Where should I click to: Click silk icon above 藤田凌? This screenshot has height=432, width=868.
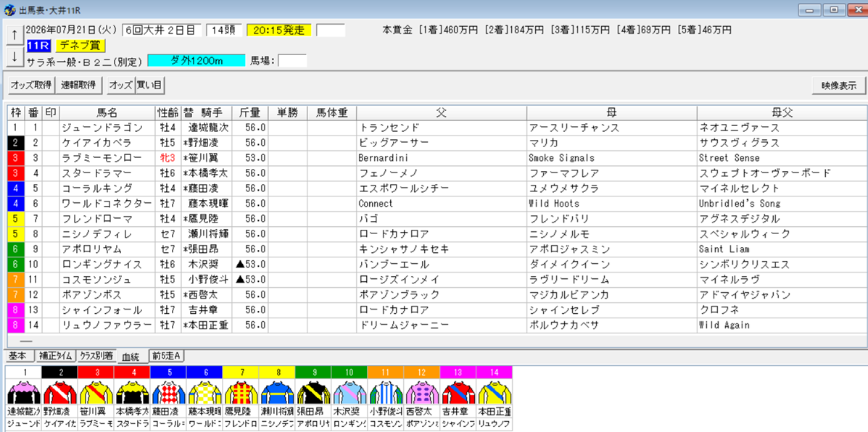coord(168,391)
